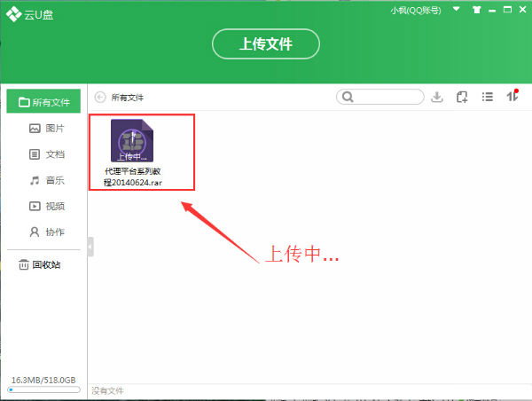
Task: Open the 音乐 category
Action: click(47, 180)
